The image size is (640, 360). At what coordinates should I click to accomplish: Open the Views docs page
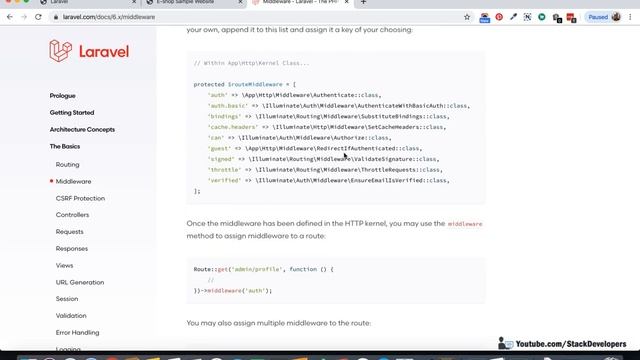[64, 265]
